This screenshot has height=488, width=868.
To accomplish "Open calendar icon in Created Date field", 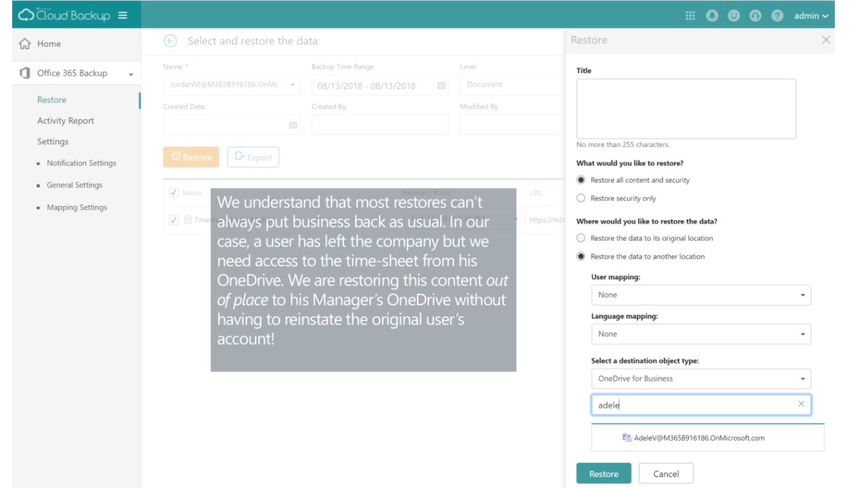I will tap(293, 125).
